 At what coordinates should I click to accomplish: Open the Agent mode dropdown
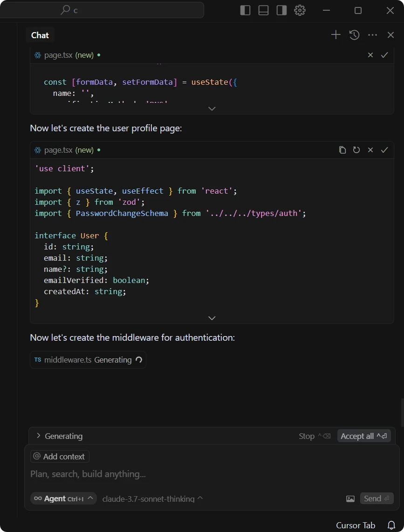(x=63, y=498)
